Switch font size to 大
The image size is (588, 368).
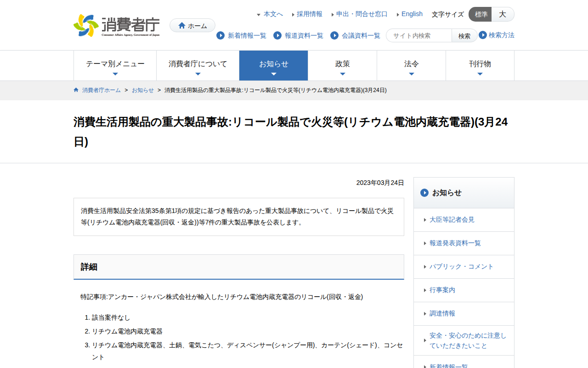[503, 14]
